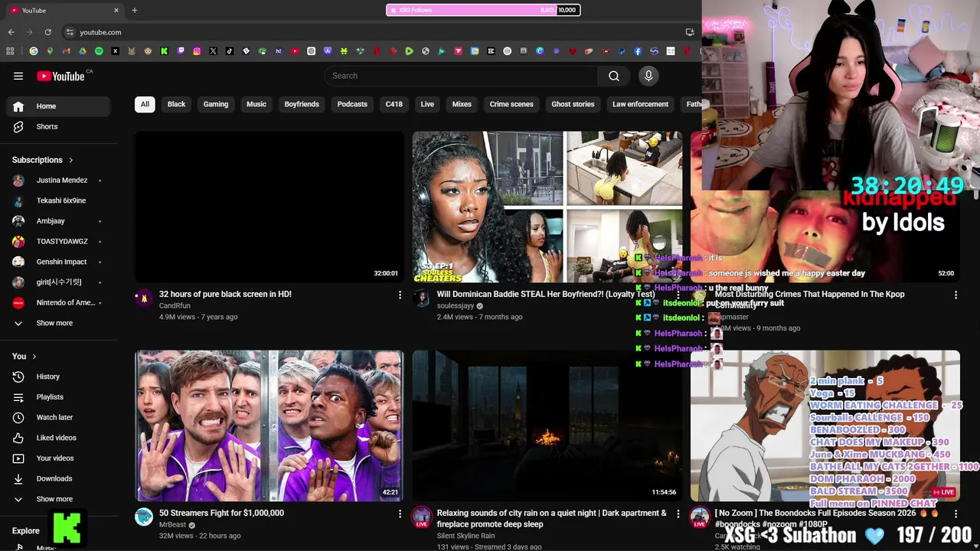Open the Google Maps bookmark
The height and width of the screenshot is (551, 980).
pyautogui.click(x=50, y=51)
